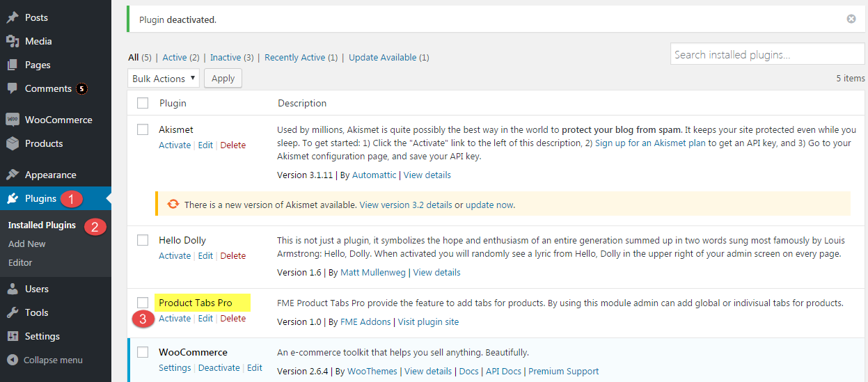Click the Pages icon in sidebar

13,65
